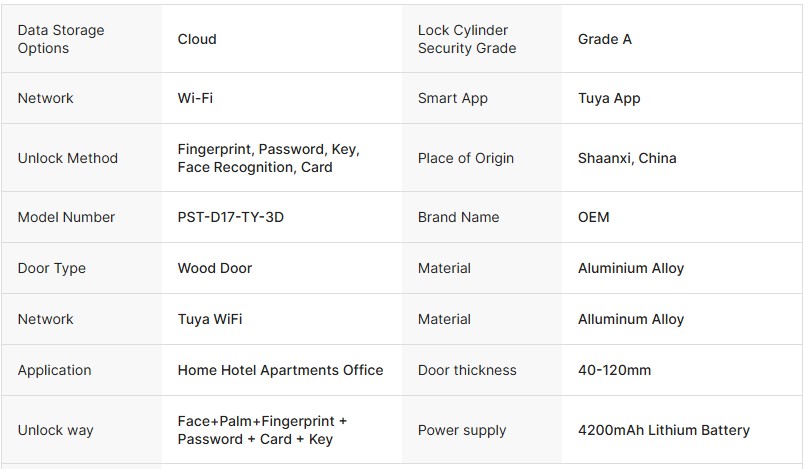Click the Smart App label
Viewport: 810px width, 469px height.
point(453,98)
